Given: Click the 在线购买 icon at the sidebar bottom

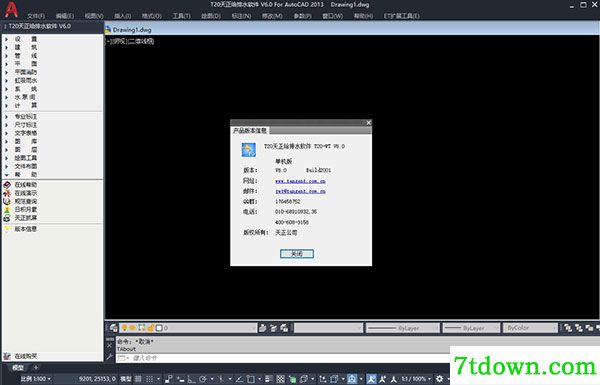Looking at the screenshot, I should coord(7,356).
